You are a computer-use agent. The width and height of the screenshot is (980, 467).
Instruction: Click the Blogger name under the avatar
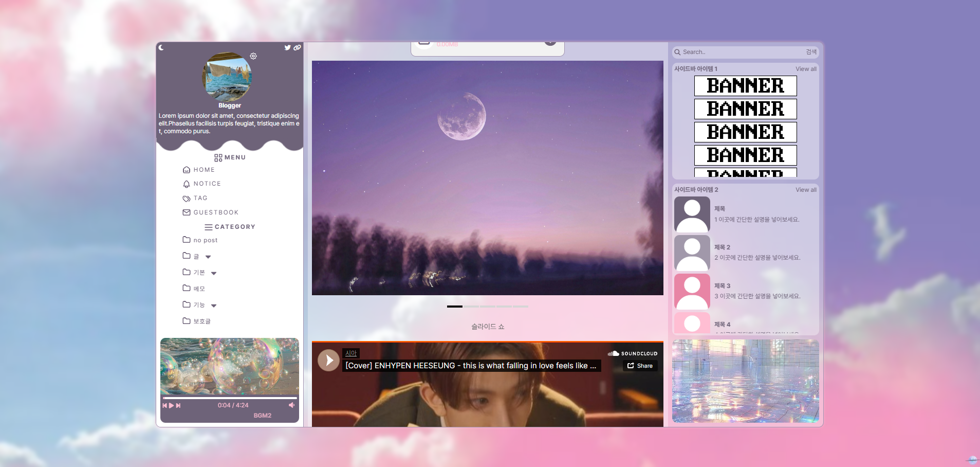[x=230, y=105]
